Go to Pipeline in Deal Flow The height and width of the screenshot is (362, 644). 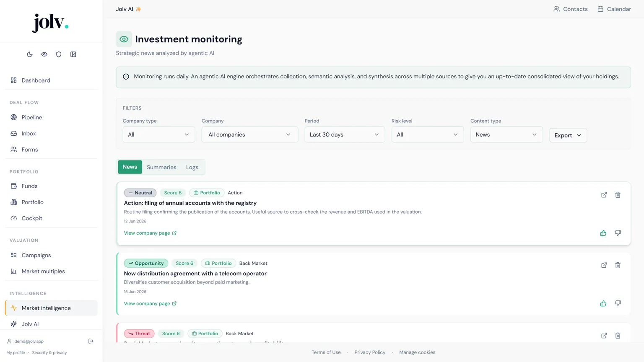coord(51,117)
